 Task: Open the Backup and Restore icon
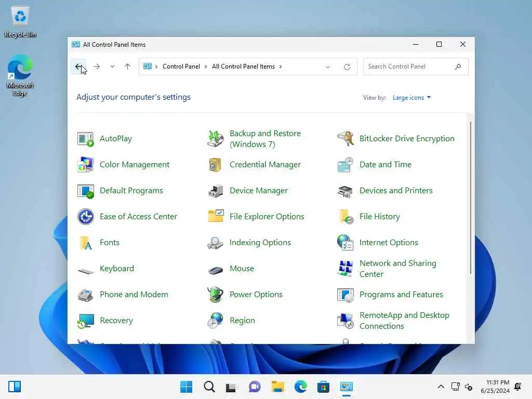tap(216, 139)
